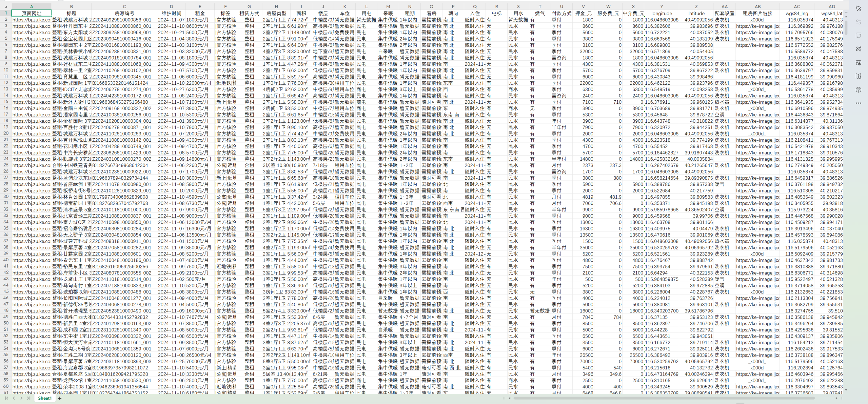Click the help question mark icon
The image size is (868, 404).
point(858,89)
